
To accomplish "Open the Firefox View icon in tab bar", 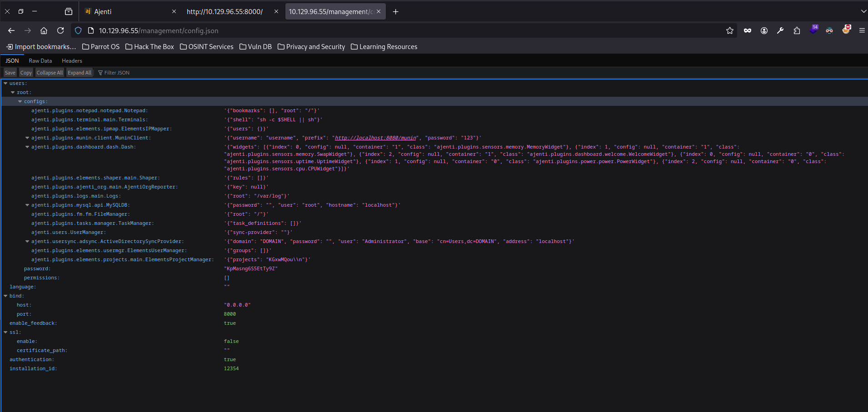I will [x=69, y=11].
